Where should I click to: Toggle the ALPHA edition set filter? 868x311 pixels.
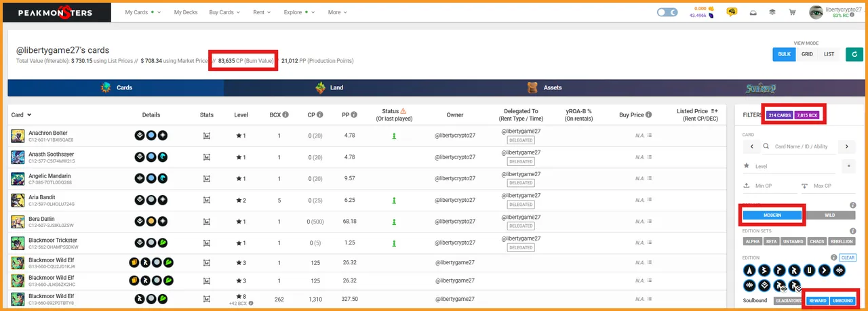coord(753,241)
